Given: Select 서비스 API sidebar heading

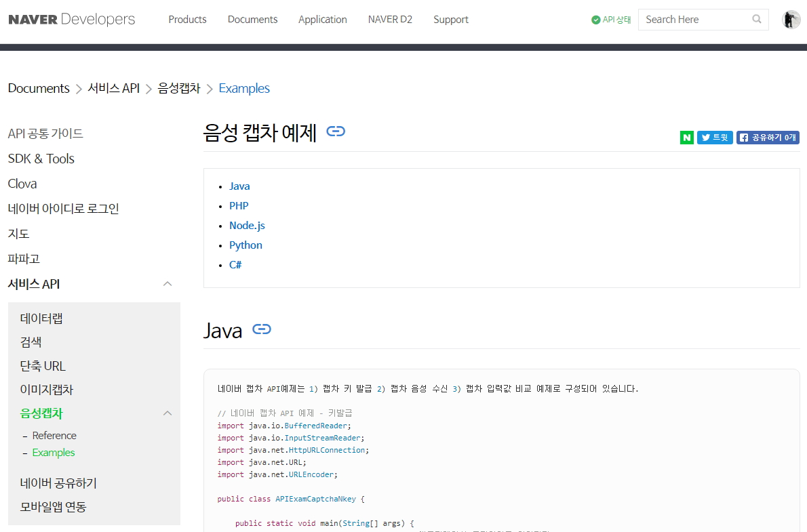Looking at the screenshot, I should click(x=34, y=284).
